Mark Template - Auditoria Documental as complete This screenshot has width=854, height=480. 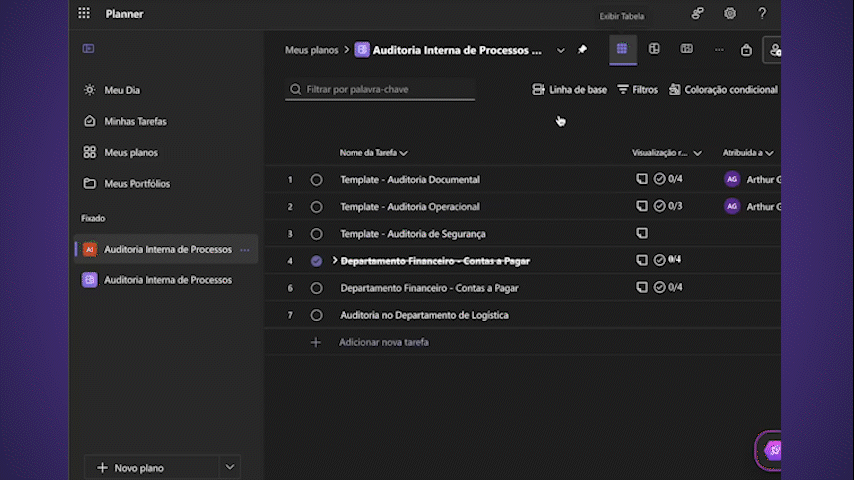click(316, 180)
